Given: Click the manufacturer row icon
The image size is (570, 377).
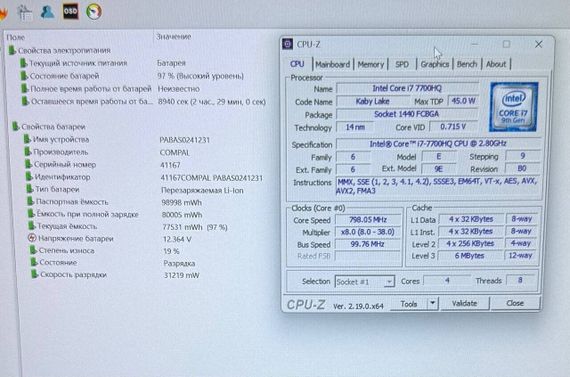Looking at the screenshot, I should (28, 152).
